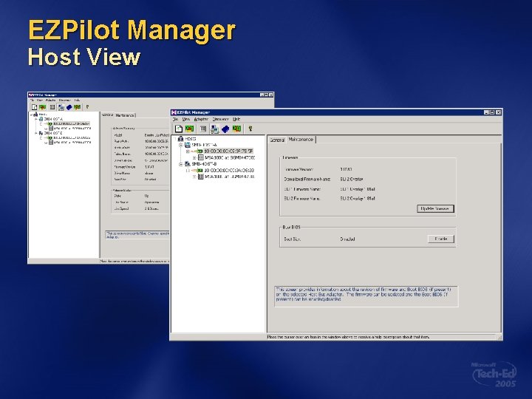Viewport: 532px width, 399px height.
Task: Click 'Link Speed' label in back window
Action: point(121,208)
